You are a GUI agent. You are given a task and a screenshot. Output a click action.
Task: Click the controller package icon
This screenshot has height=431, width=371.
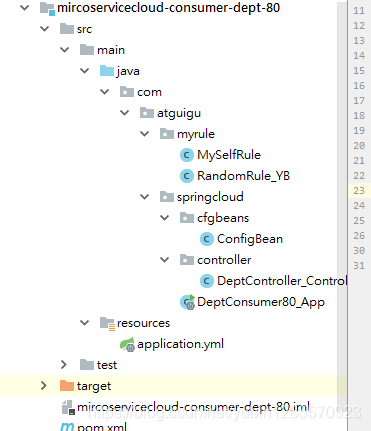pos(187,260)
